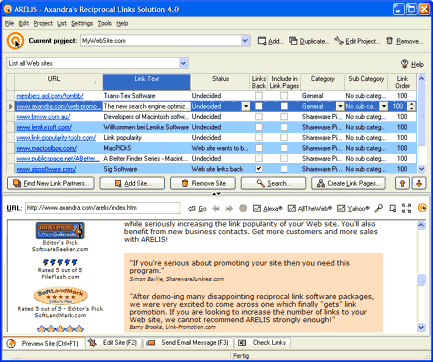Click the ARELIS orange logo beside Current project
This screenshot has width=433, height=362.
[15, 41]
